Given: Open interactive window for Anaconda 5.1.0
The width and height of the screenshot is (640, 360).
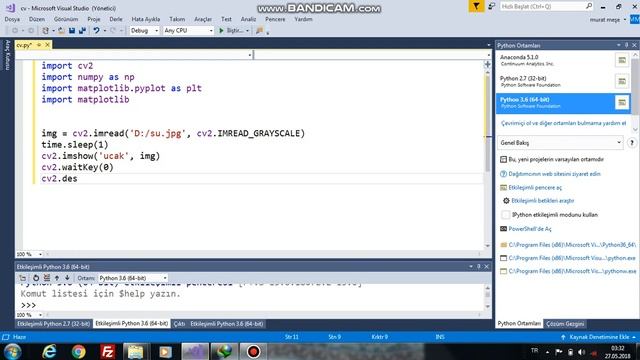Looking at the screenshot, I should click(622, 60).
